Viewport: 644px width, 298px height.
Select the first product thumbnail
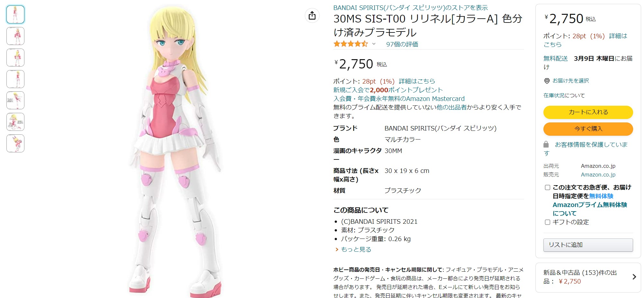point(15,14)
